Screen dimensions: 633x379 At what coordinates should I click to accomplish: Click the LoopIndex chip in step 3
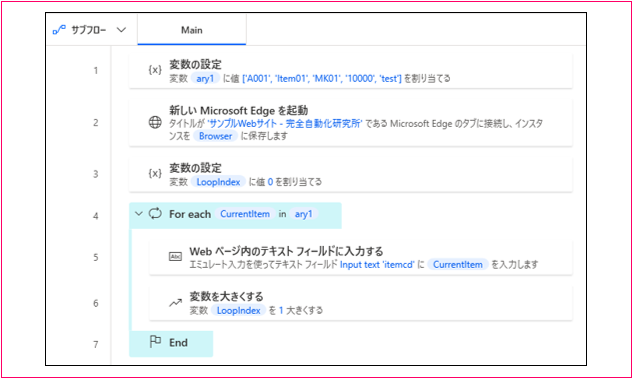tap(218, 182)
